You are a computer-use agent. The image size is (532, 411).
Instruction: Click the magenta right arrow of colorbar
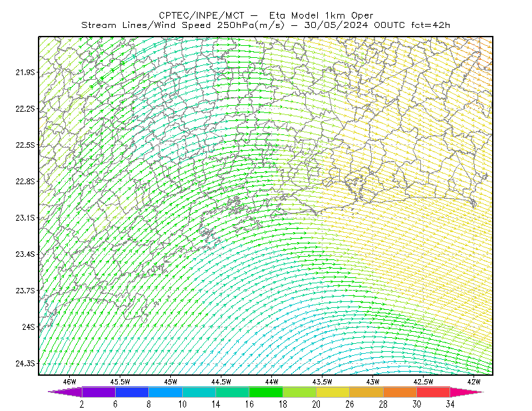pos(467,392)
